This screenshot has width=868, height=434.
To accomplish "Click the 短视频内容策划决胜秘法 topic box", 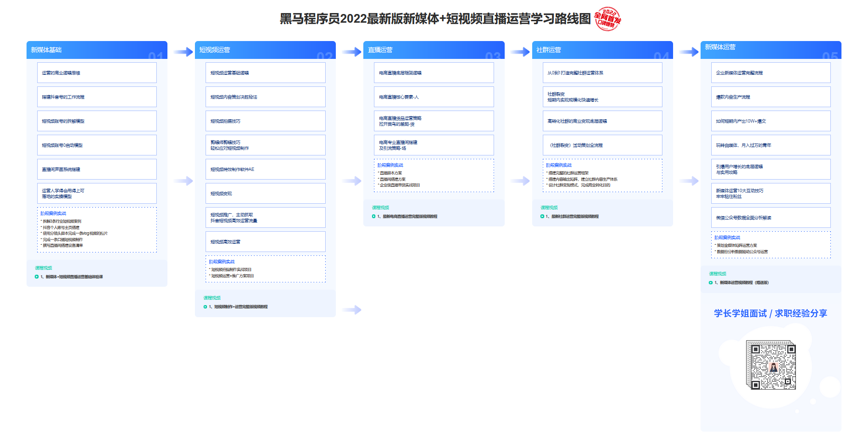I will tap(265, 97).
